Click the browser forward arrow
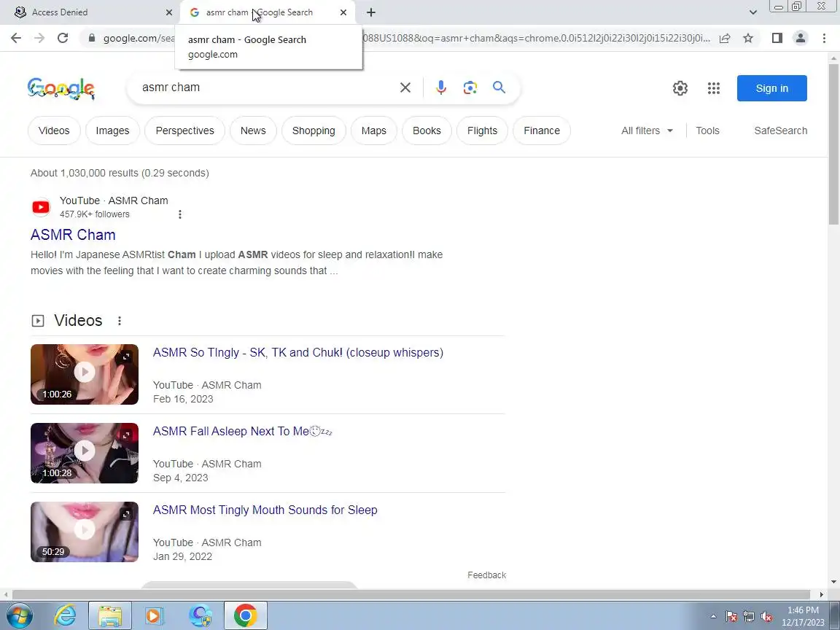 tap(39, 38)
